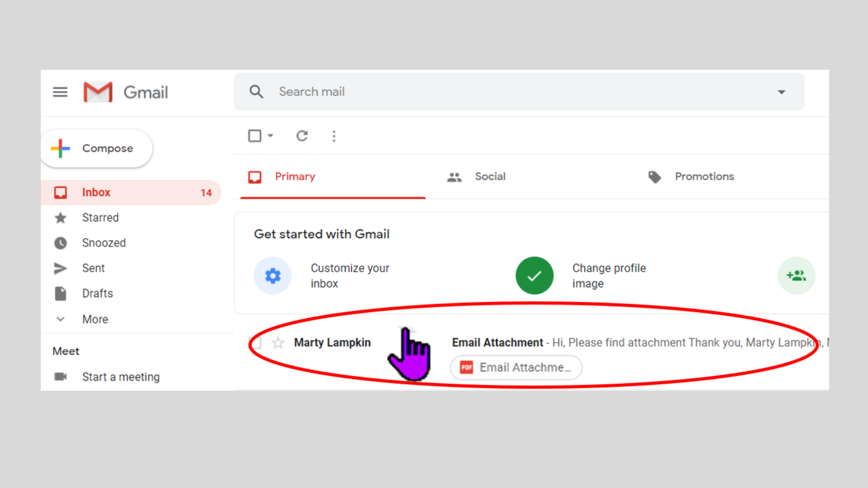
Task: Click the Change profile image checkmark
Action: coord(533,275)
